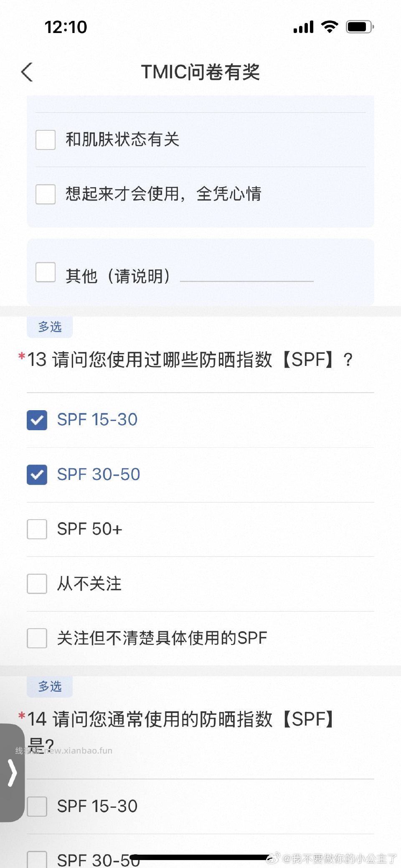Tap the text line after 其他（请说明）
Image resolution: width=401 pixels, height=868 pixels.
click(x=246, y=280)
